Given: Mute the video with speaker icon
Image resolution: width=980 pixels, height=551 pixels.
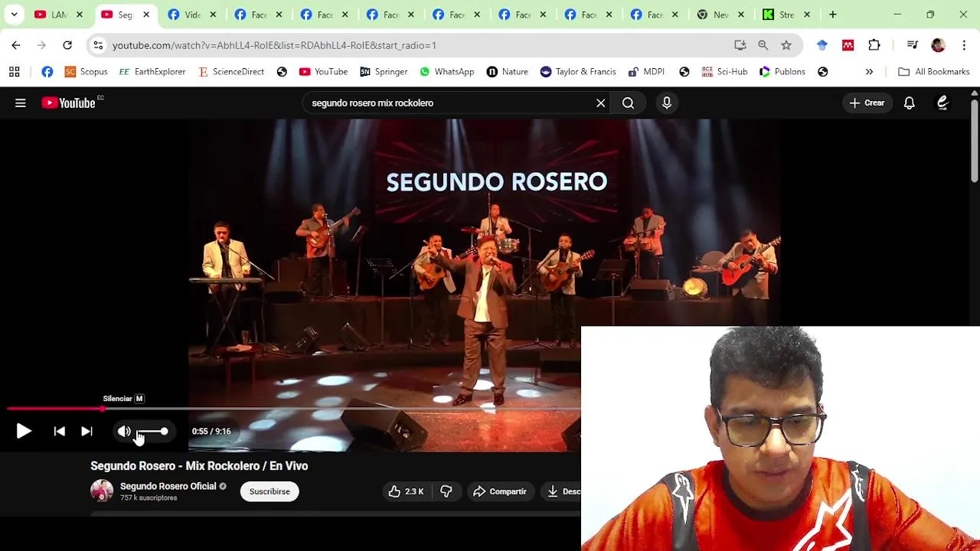Looking at the screenshot, I should point(124,432).
